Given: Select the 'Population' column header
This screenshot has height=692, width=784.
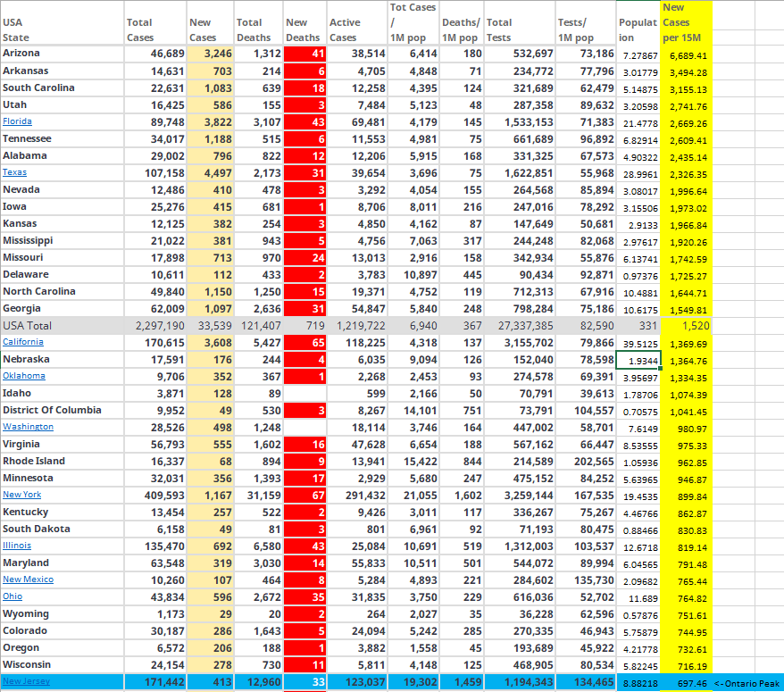Looking at the screenshot, I should 638,23.
